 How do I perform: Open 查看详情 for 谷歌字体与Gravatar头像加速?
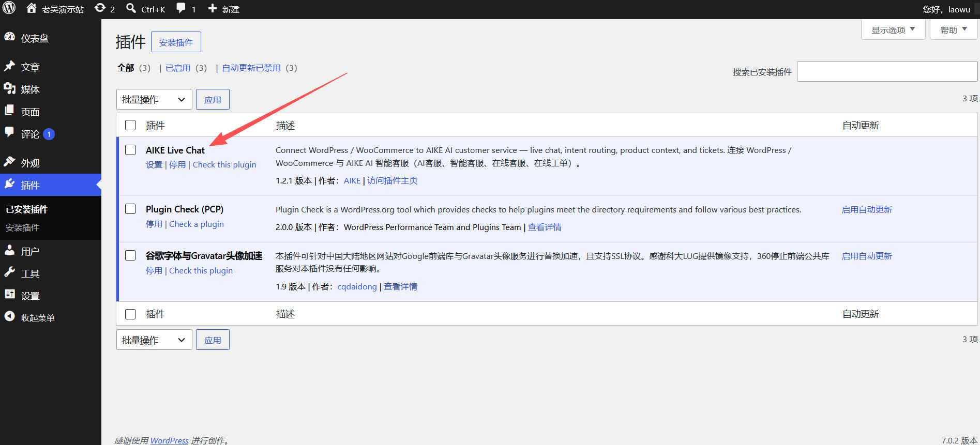[x=400, y=287]
